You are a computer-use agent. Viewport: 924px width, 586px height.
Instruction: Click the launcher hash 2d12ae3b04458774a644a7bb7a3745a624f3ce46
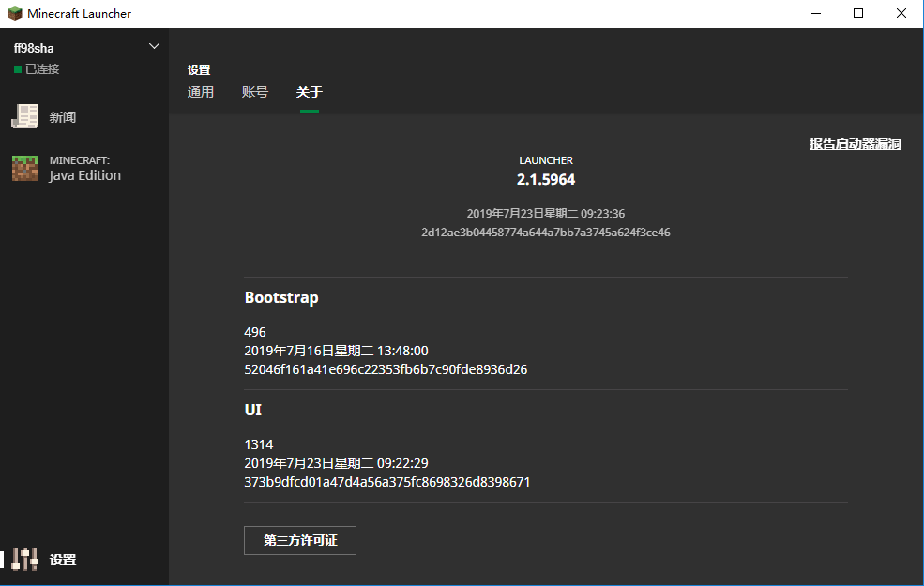coord(546,232)
